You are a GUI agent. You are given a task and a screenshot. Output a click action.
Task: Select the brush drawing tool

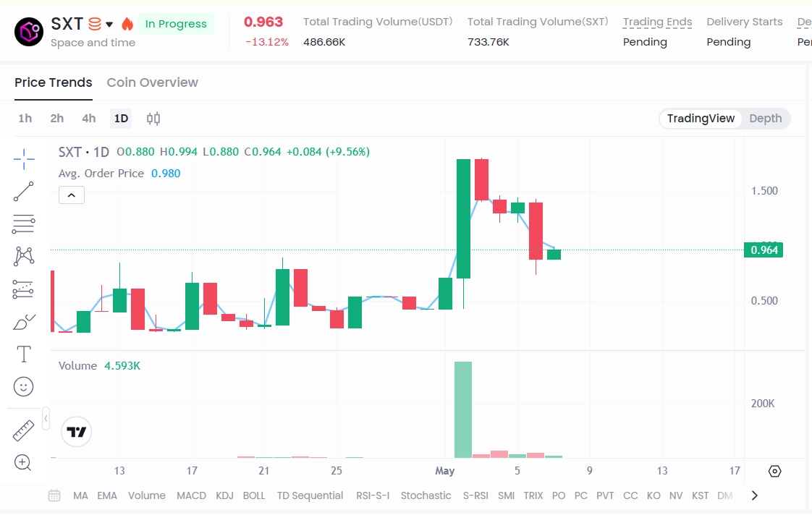tap(24, 322)
